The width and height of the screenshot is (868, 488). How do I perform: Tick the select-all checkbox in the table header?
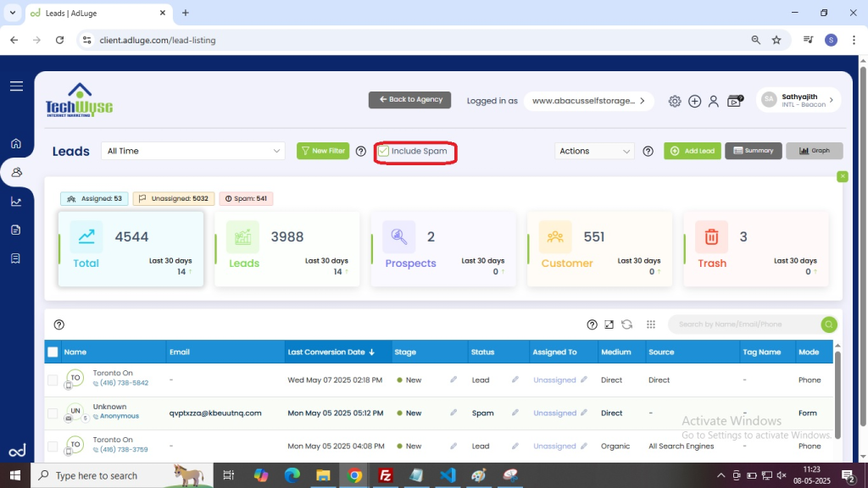(53, 352)
